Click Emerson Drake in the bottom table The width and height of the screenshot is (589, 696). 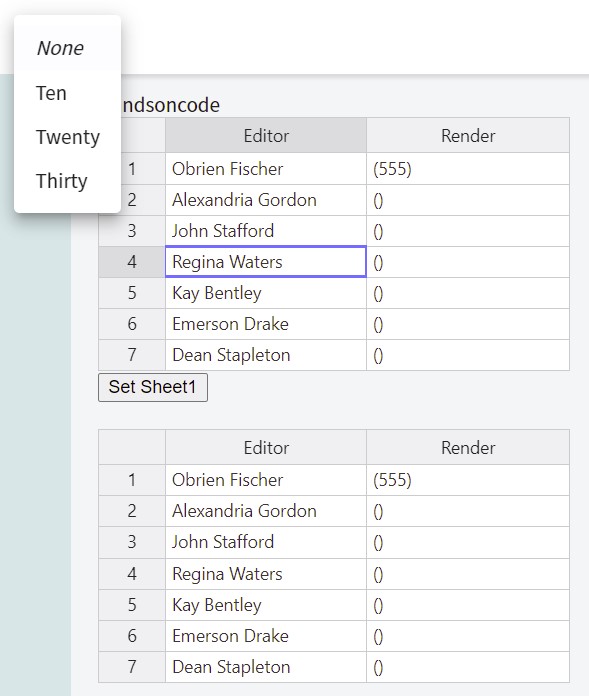point(266,636)
